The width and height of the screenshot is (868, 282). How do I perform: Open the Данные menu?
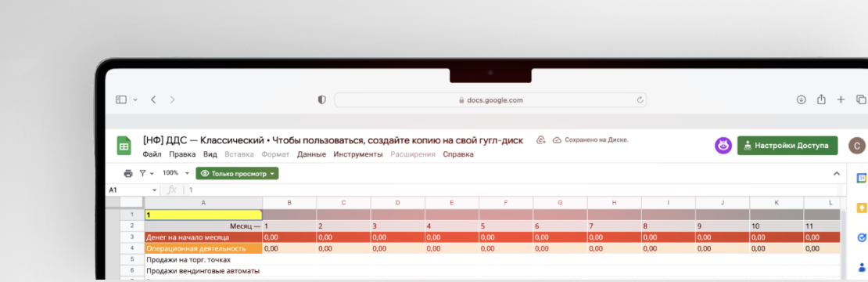tap(312, 154)
